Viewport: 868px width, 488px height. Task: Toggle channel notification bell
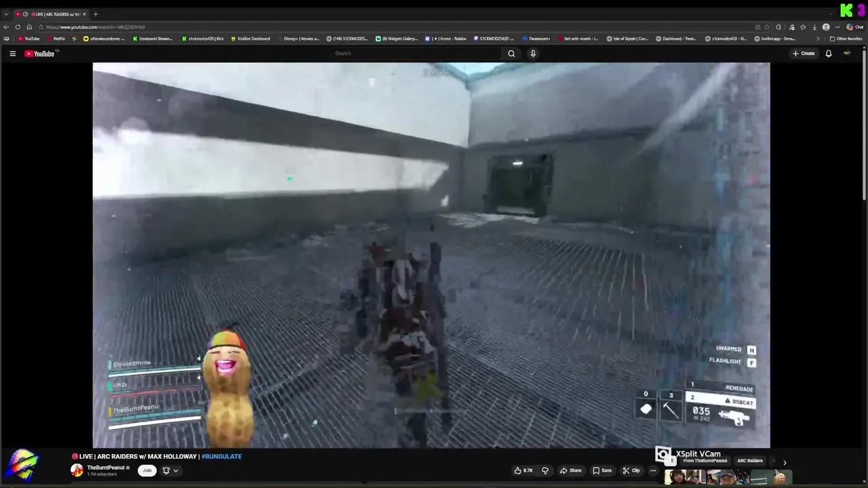pos(165,470)
